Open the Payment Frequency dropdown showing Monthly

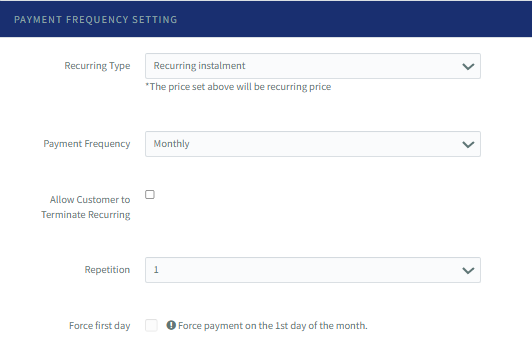(x=313, y=144)
